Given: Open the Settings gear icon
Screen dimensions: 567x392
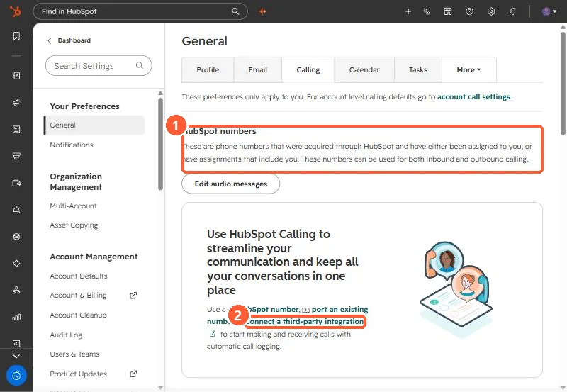Looking at the screenshot, I should (491, 11).
